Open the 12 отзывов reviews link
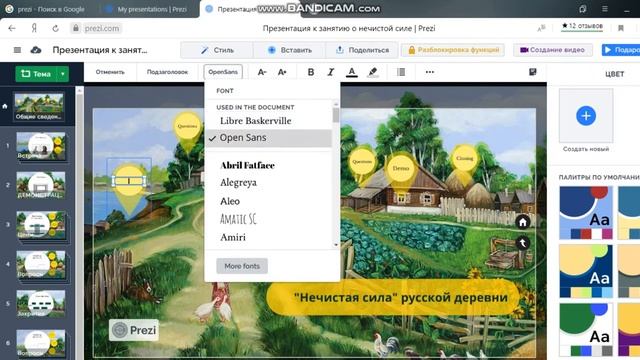The height and width of the screenshot is (360, 640). pos(582,26)
